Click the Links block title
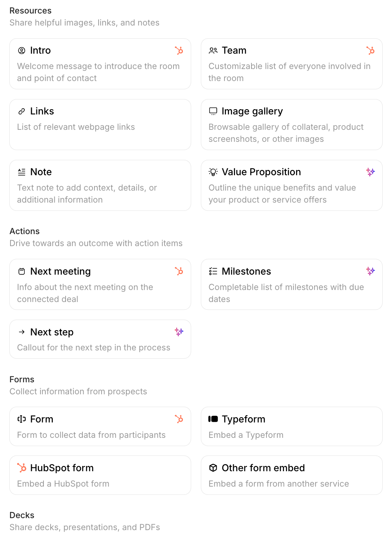The height and width of the screenshot is (538, 392). point(42,111)
